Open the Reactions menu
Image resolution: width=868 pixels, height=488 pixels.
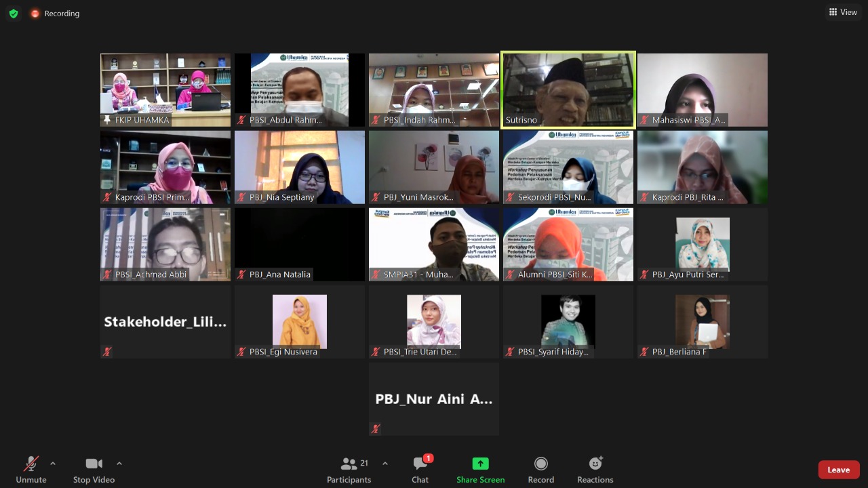coord(595,469)
